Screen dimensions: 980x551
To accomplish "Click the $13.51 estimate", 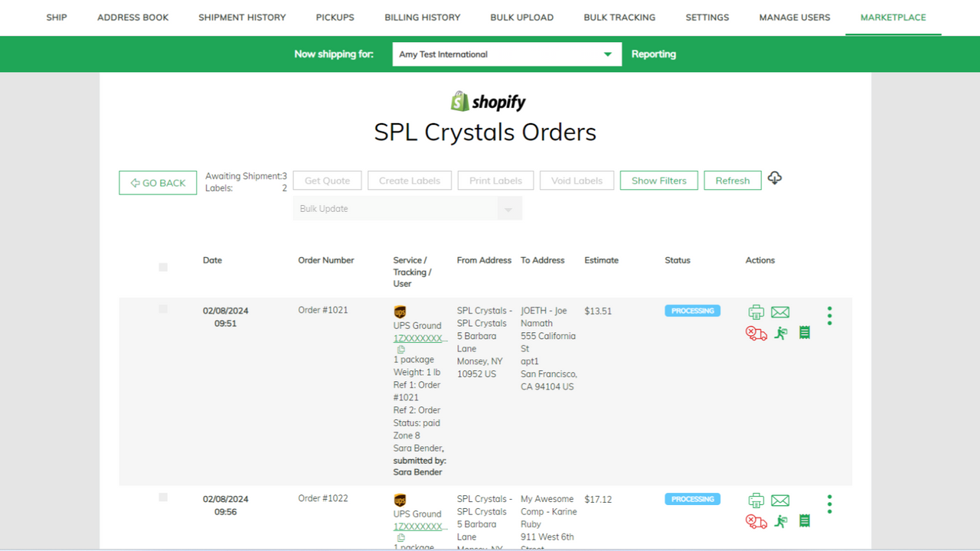I will [598, 311].
